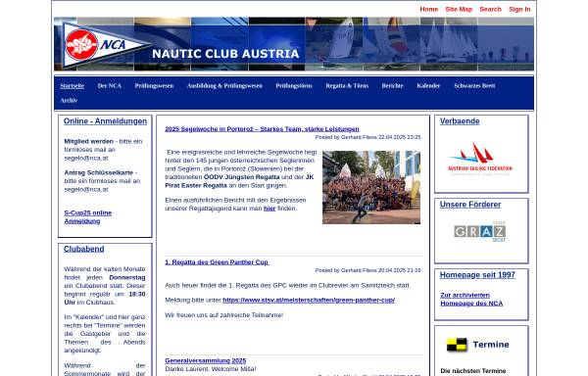Open Regatta & Törns menu item

tap(347, 86)
